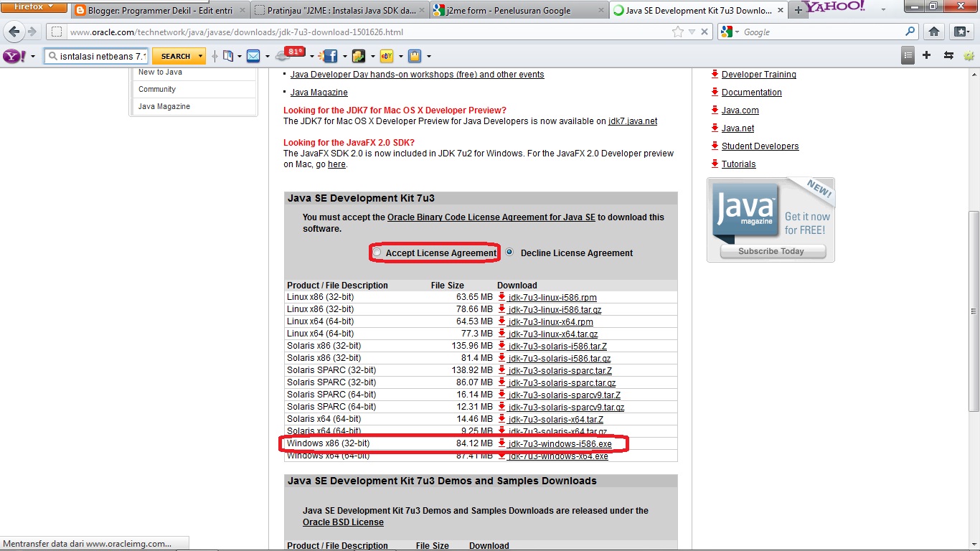Download jdk-7u3-solaris-sparc.tar.Z file
980x551 pixels.
(560, 371)
